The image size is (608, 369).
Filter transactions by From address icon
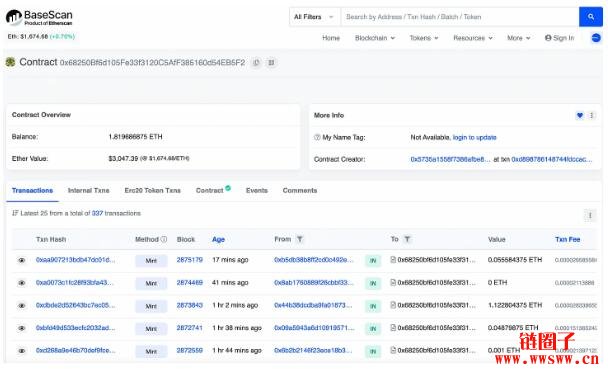click(x=300, y=239)
